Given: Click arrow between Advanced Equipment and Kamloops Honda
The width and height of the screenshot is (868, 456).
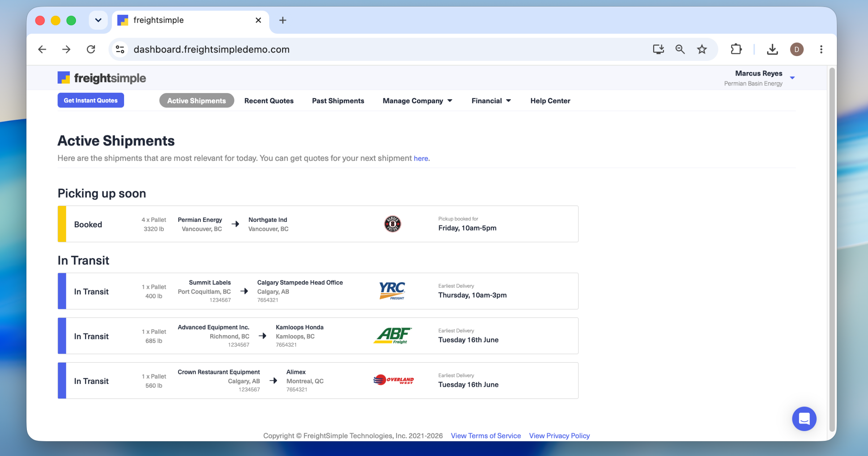Looking at the screenshot, I should tap(263, 336).
